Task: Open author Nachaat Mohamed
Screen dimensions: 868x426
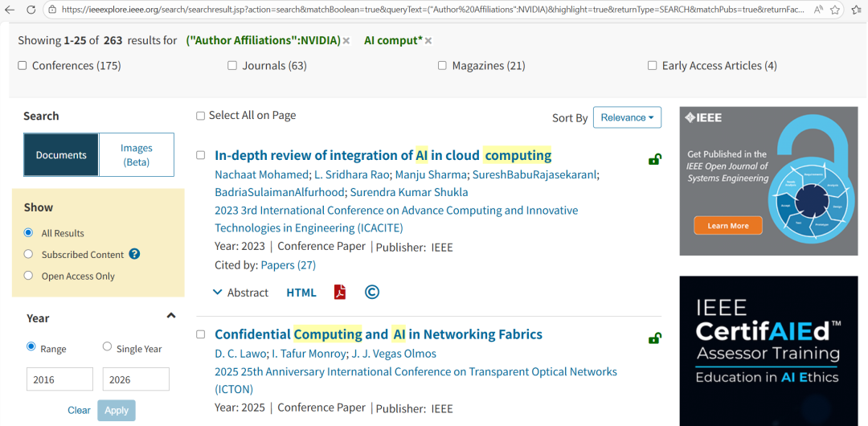Action: click(261, 174)
